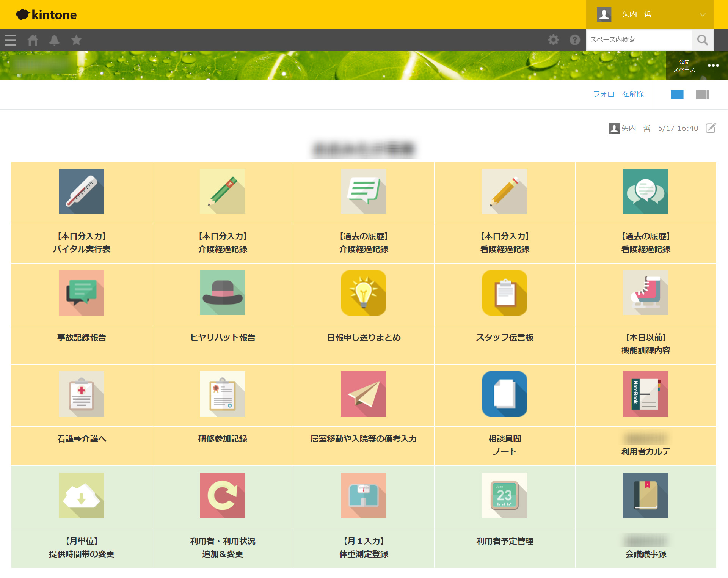Open スタッフ伝言板 label link

505,338
